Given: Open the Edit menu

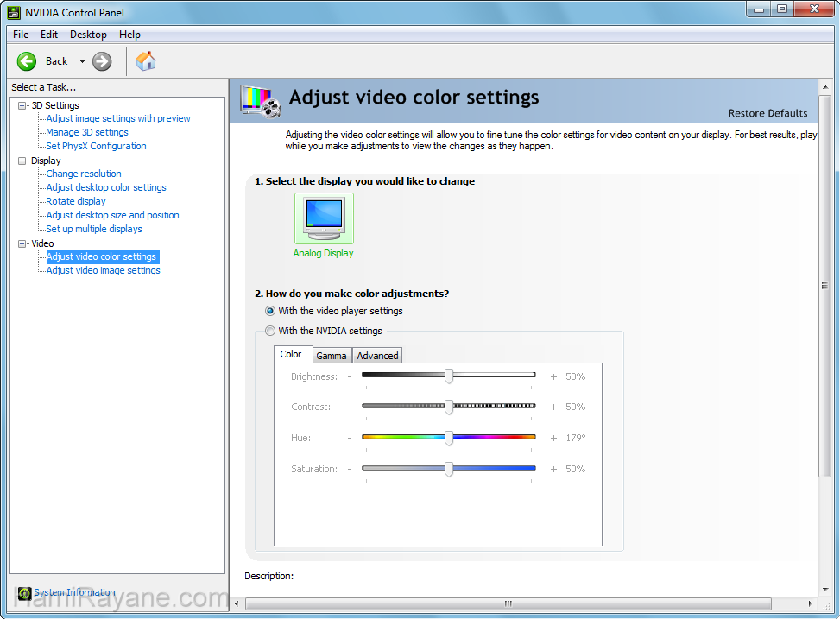Looking at the screenshot, I should [x=49, y=35].
